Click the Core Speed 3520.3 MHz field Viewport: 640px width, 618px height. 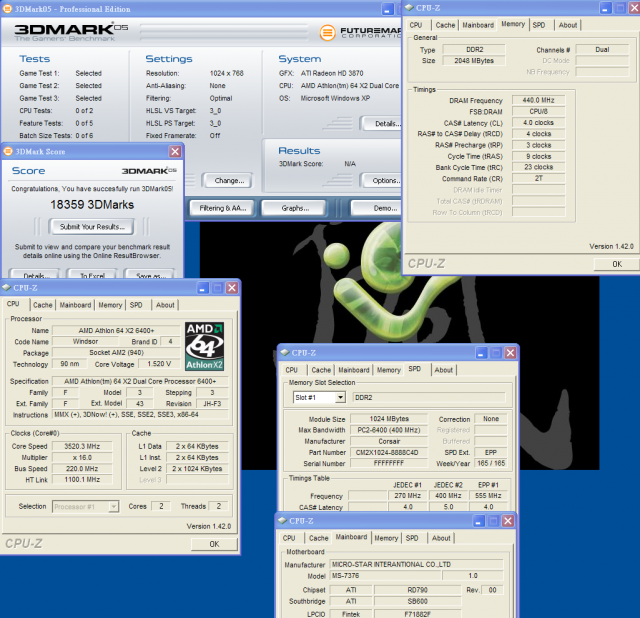[x=82, y=446]
